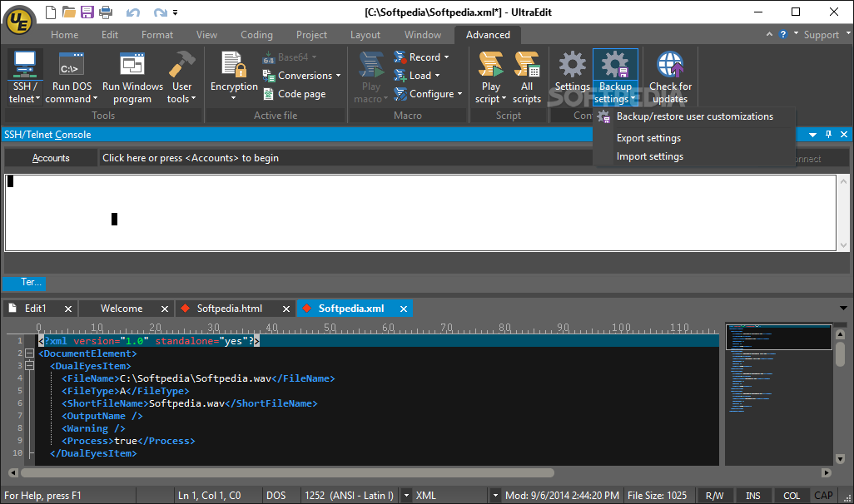
Task: Click the document minimap thumbnail
Action: click(779, 394)
